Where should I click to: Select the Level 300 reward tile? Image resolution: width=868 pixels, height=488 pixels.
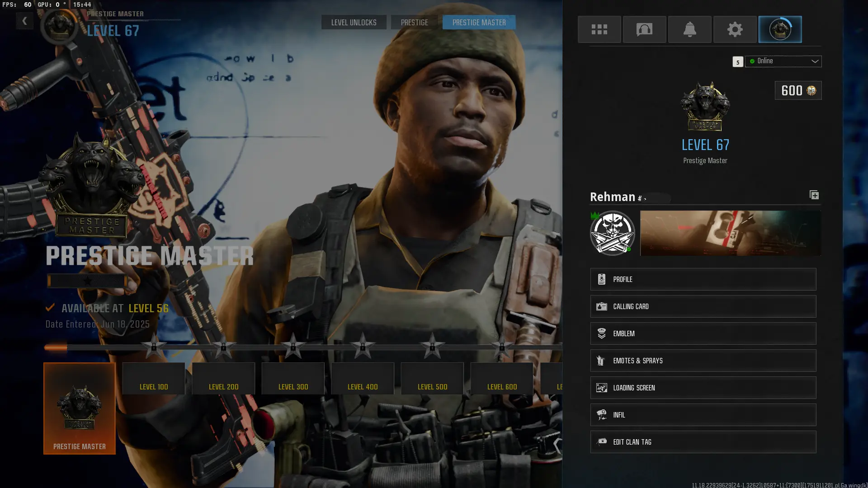tap(293, 379)
